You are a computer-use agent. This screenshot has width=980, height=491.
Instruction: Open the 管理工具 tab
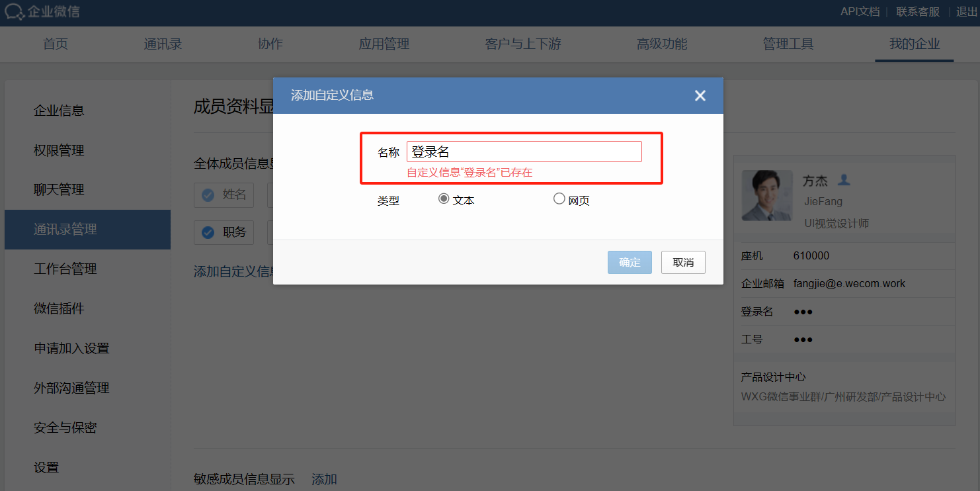coord(788,44)
